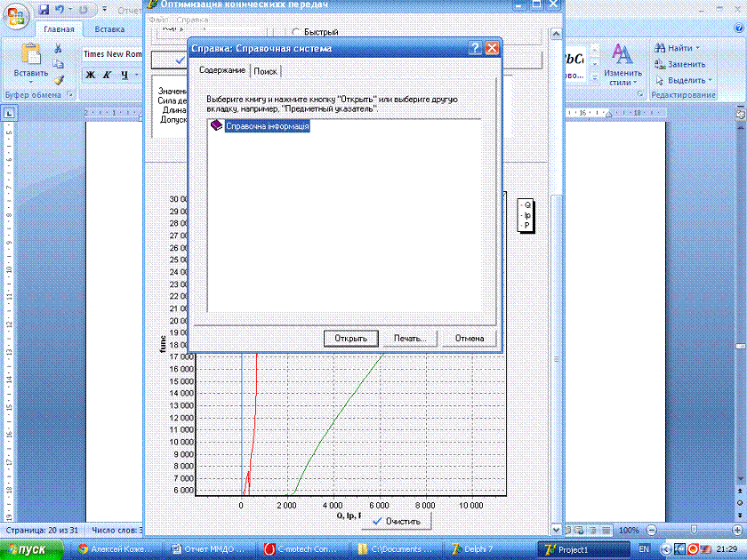
Task: Open the 'Вставка' ribbon tab
Action: (109, 29)
